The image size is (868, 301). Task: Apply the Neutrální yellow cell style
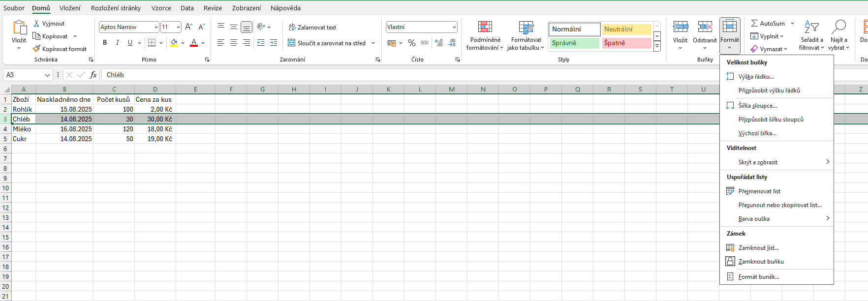[x=626, y=29]
